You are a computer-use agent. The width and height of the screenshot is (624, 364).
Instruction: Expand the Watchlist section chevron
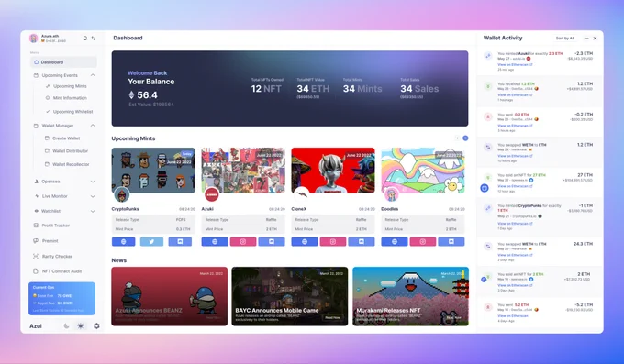(93, 211)
